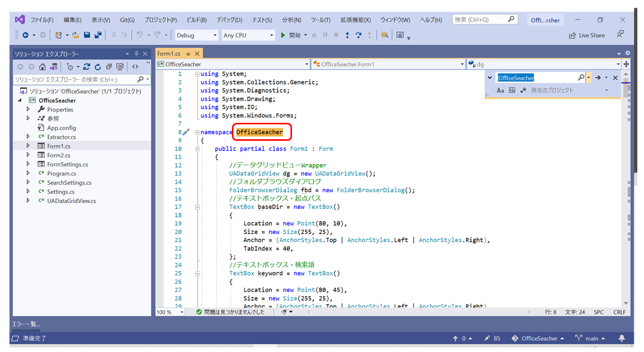The height and width of the screenshot is (352, 644).
Task: Open the ファイル(F) menu
Action: pos(42,20)
